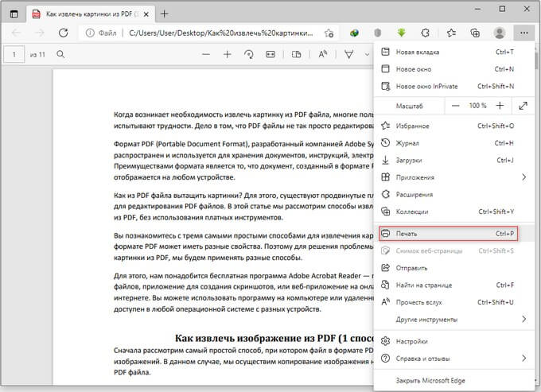The height and width of the screenshot is (392, 541).
Task: Open the Extensions puzzle icon in toolbar
Action: [425, 33]
